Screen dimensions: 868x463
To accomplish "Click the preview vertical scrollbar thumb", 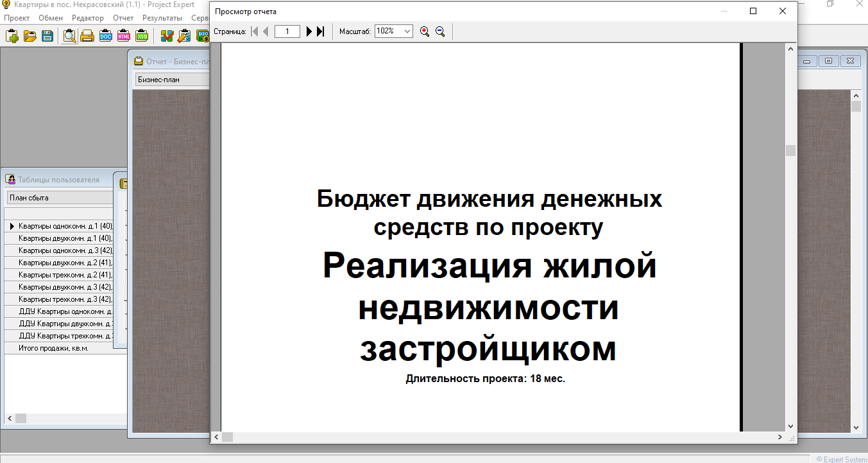I will tap(791, 150).
